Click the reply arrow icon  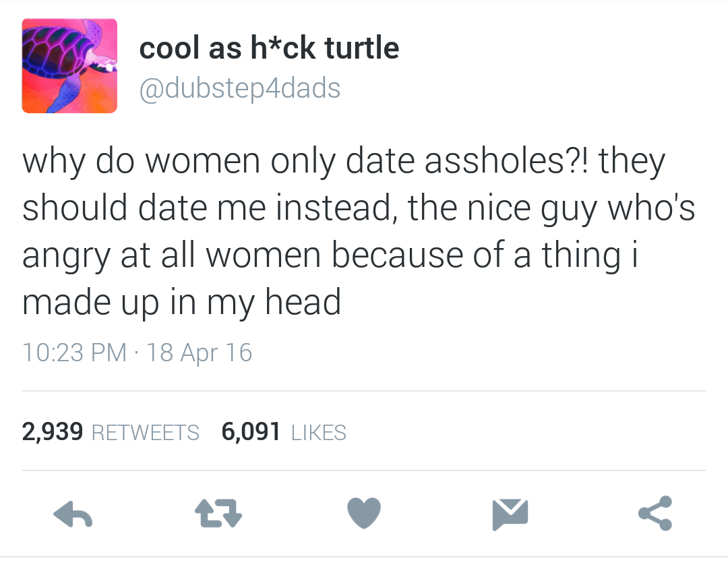[x=73, y=514]
